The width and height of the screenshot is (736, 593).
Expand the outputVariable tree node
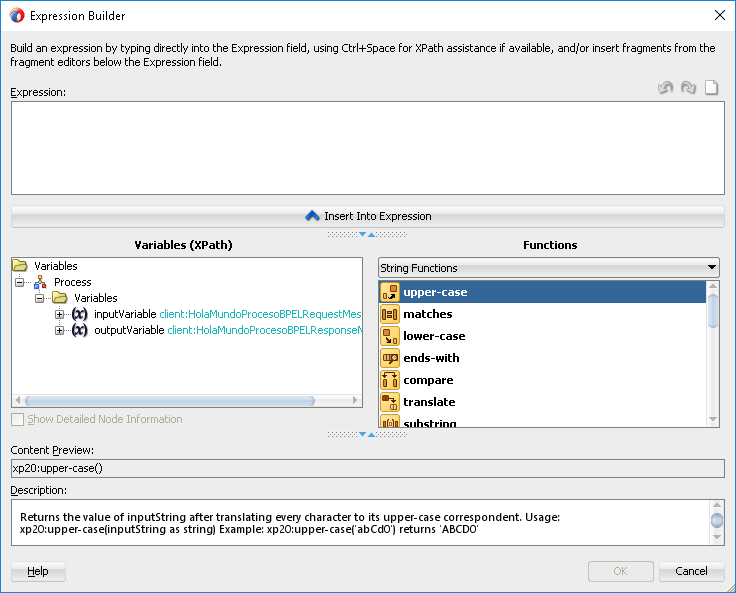pos(60,330)
